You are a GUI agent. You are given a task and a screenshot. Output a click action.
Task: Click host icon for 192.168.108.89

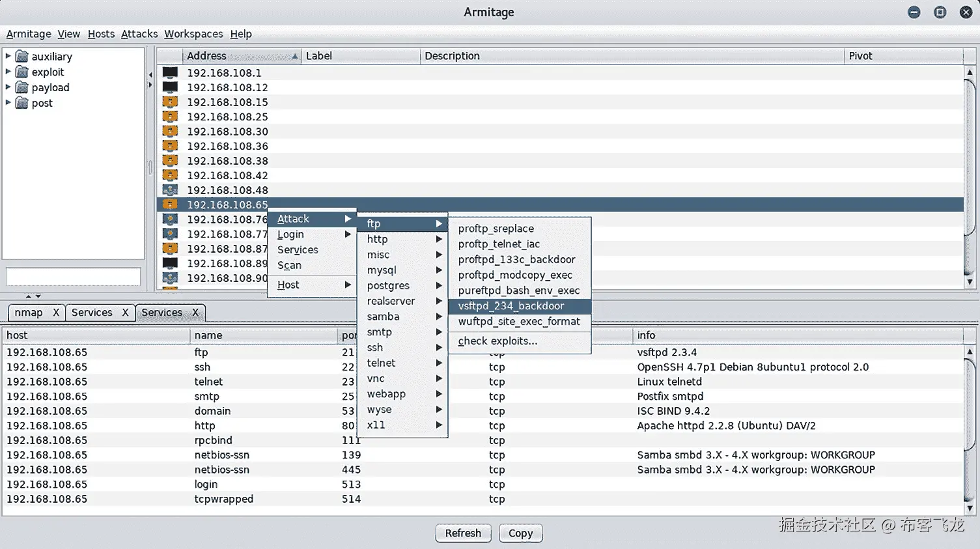coord(170,262)
